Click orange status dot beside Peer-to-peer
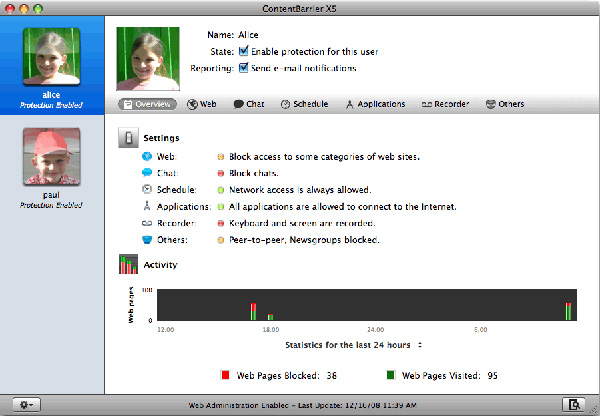Screen dimensions: 600x416 coord(220,240)
